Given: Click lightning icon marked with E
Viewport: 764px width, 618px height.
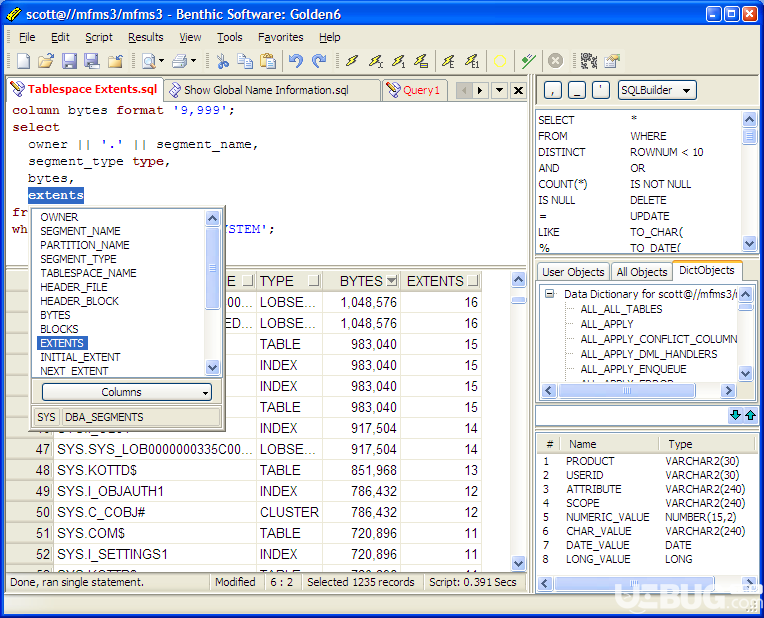Looking at the screenshot, I should [448, 61].
